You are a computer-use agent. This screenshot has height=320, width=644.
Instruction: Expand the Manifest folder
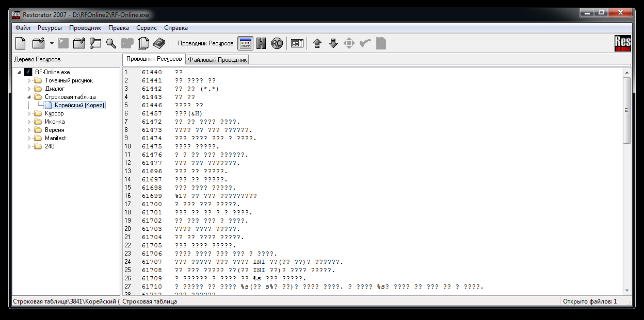pos(29,138)
